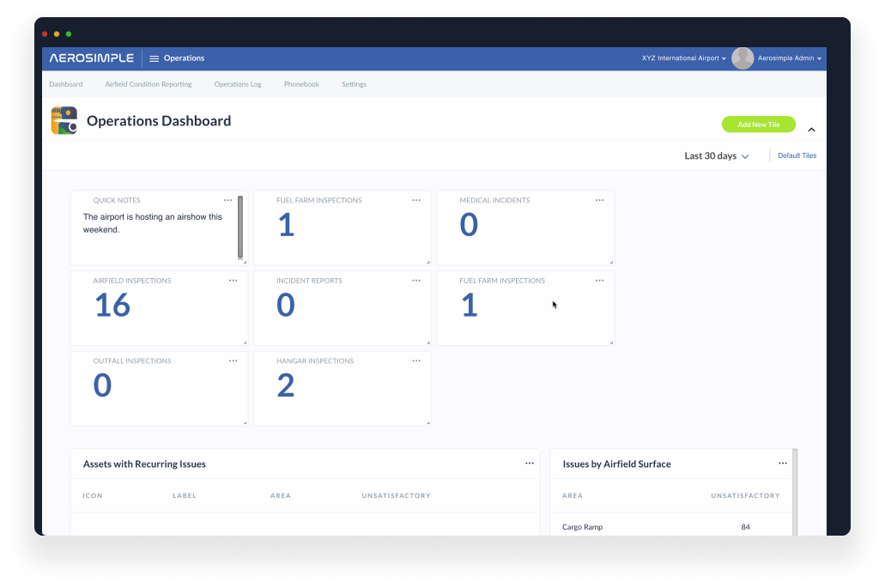Viewport: 885px width, 588px height.
Task: Open Fuel Farm Inspections tile options menu
Action: coord(416,199)
